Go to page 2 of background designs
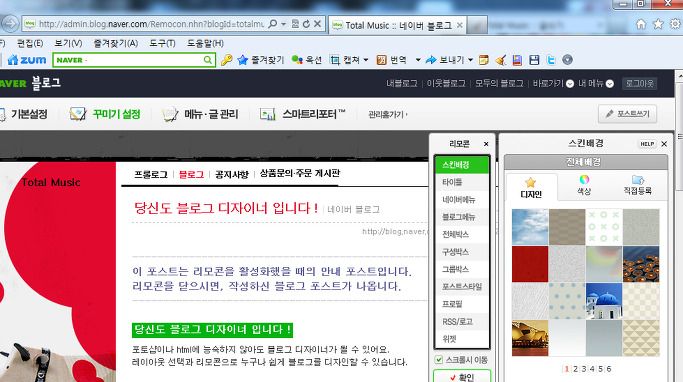 575,369
